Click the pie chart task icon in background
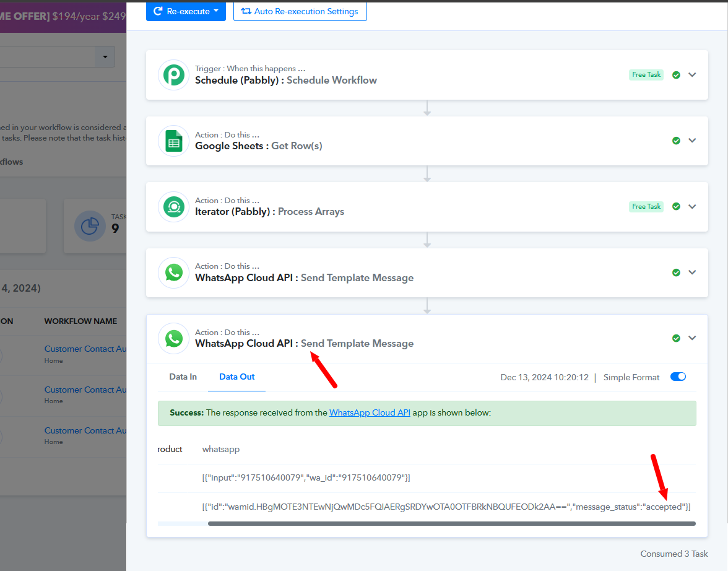The width and height of the screenshot is (728, 571). [90, 226]
